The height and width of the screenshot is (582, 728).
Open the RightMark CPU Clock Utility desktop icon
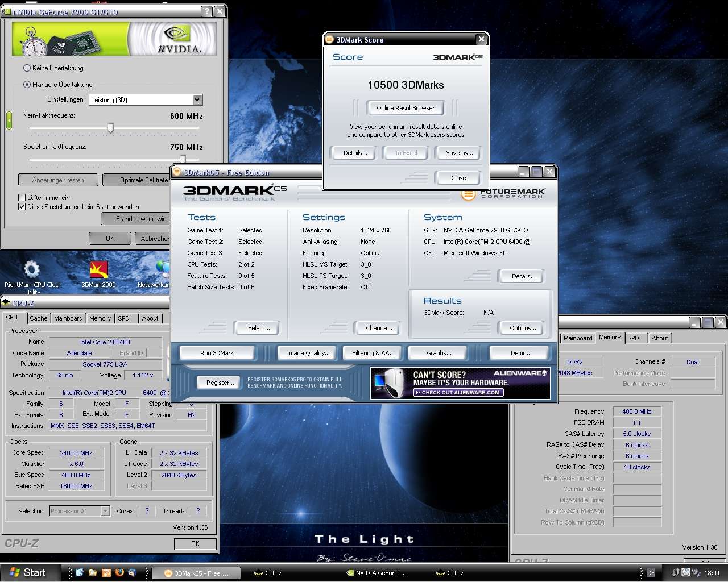pos(32,276)
